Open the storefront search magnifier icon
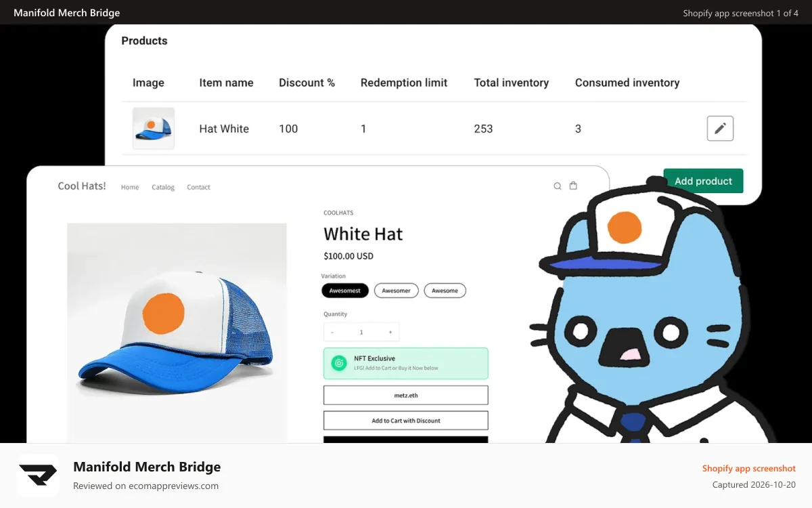This screenshot has height=508, width=812. point(558,186)
